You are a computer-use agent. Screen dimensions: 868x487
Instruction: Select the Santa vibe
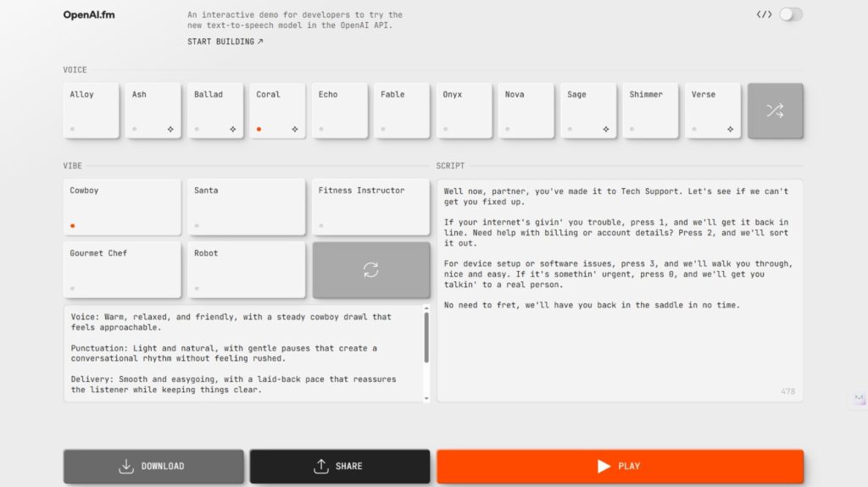coord(246,207)
